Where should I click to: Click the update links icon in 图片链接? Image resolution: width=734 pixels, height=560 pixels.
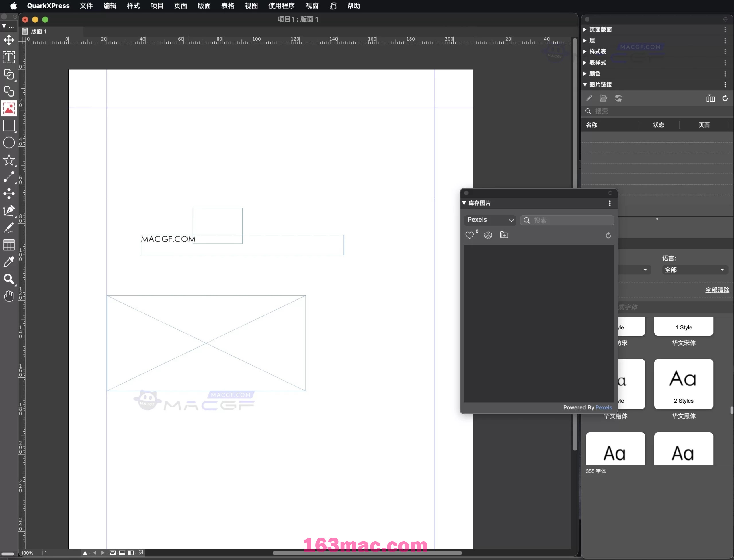tap(618, 98)
